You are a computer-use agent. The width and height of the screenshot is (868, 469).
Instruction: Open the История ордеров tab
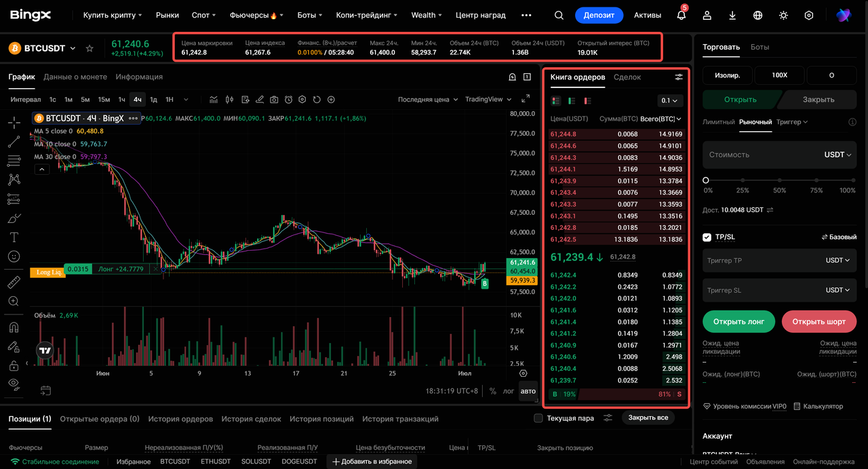[180, 419]
